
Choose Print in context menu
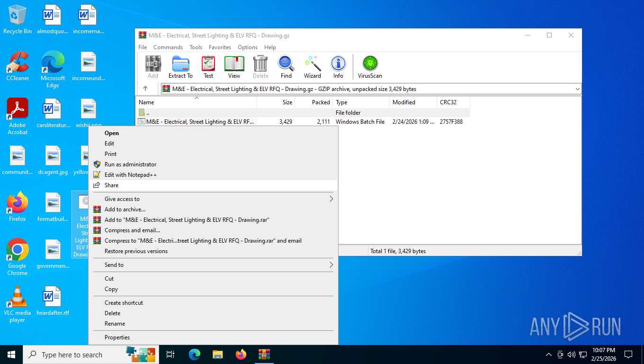(213, 154)
